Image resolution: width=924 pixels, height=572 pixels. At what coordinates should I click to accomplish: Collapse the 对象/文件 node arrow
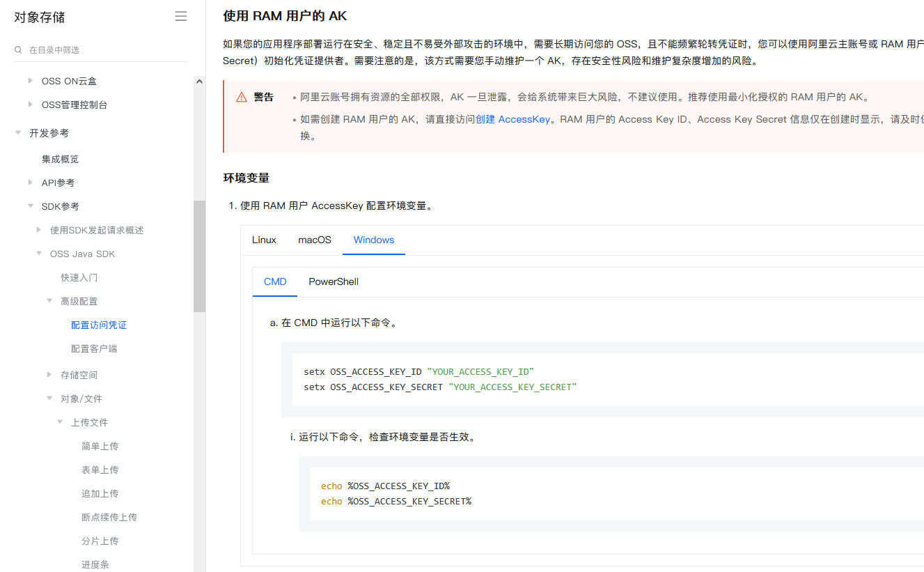(49, 399)
